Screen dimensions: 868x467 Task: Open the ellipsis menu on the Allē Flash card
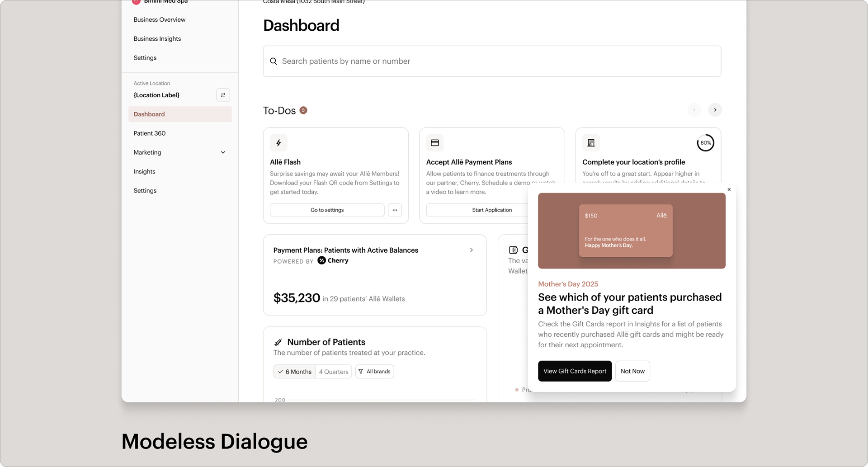395,210
